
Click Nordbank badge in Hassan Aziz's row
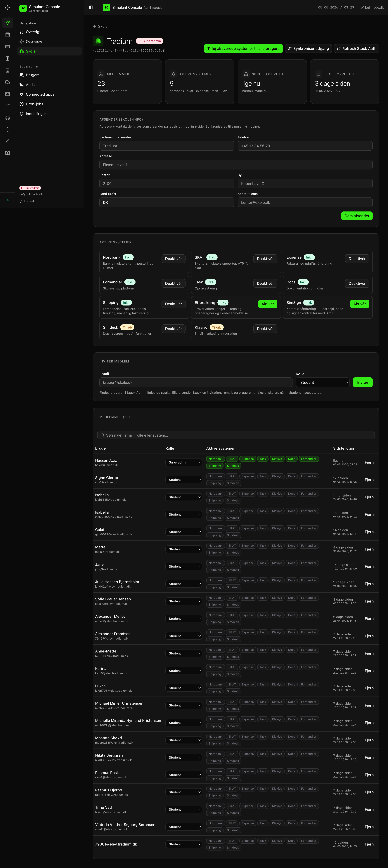pyautogui.click(x=215, y=459)
